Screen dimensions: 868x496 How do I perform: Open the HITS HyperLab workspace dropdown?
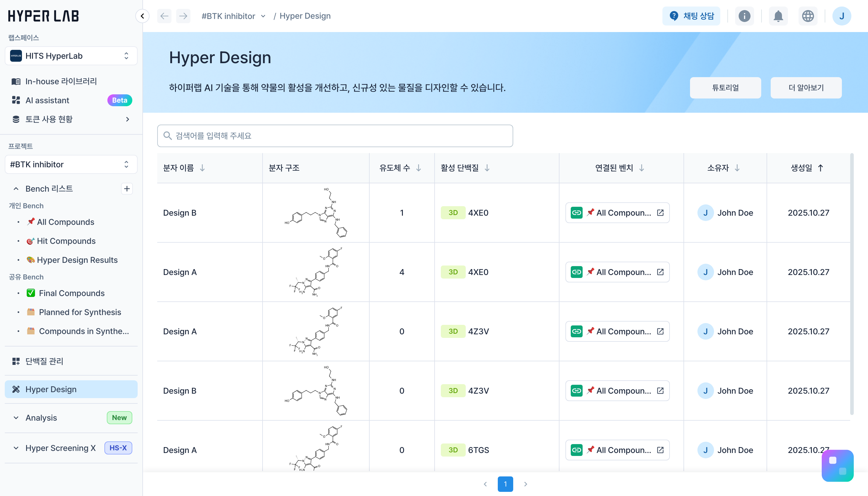coord(71,56)
